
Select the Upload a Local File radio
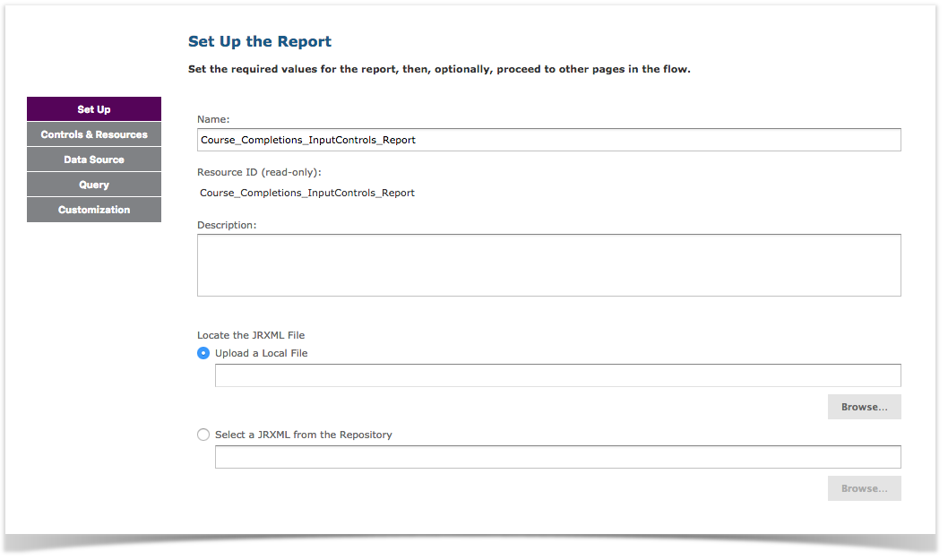click(203, 353)
